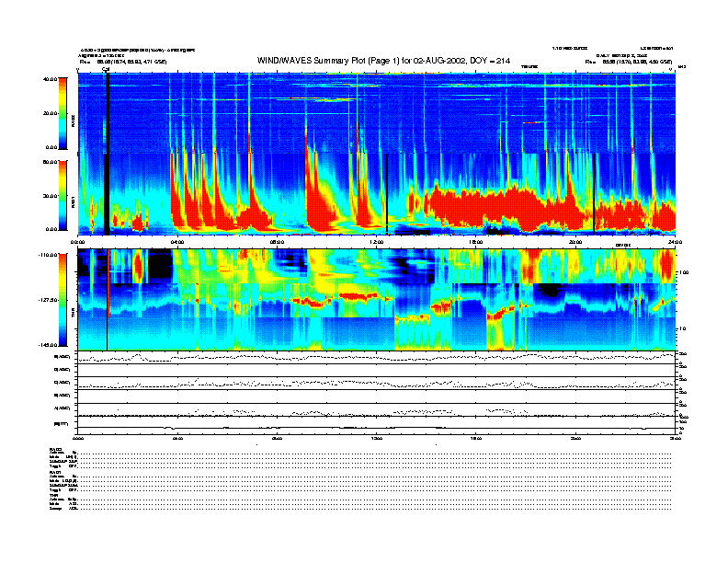728x563 pixels.
Task: Click the top RAD2 color scale bar
Action: [63, 113]
